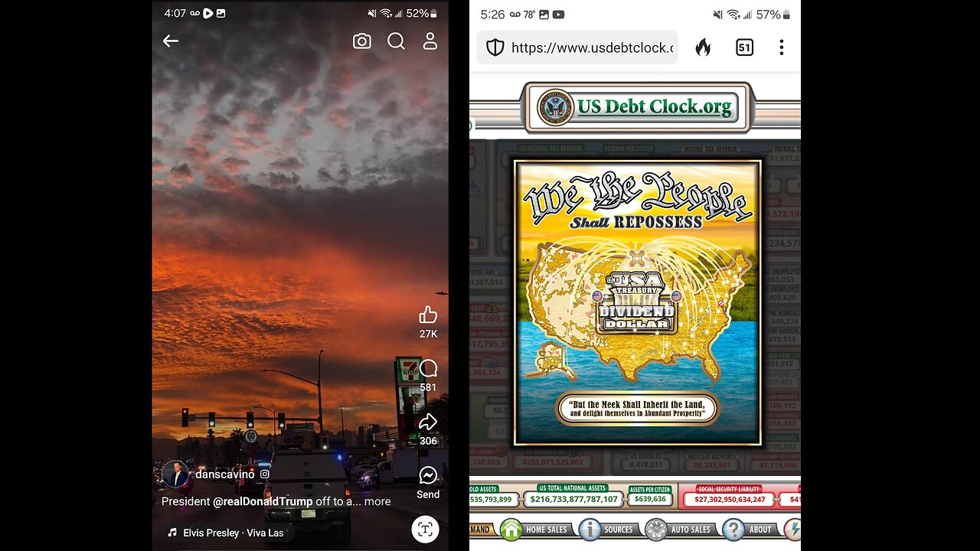The width and height of the screenshot is (980, 551).
Task: Tap the fire icon in the browser toolbar
Action: click(x=703, y=47)
